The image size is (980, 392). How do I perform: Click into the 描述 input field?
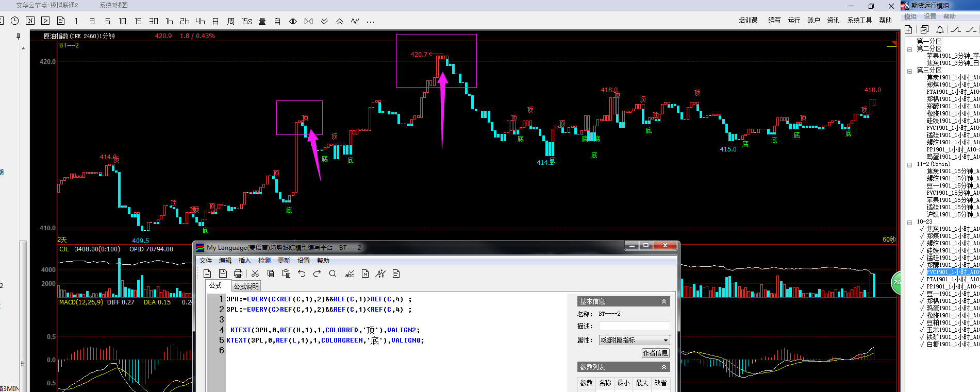pos(634,326)
